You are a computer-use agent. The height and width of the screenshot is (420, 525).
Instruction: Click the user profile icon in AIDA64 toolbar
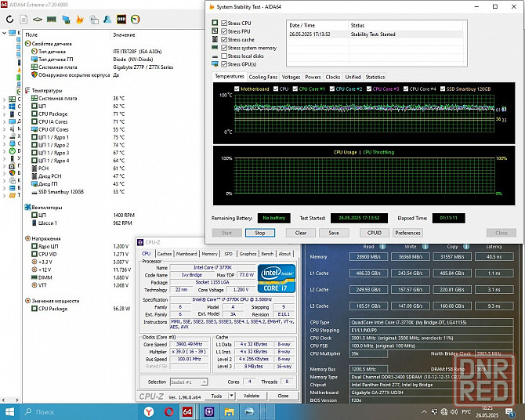pyautogui.click(x=107, y=20)
